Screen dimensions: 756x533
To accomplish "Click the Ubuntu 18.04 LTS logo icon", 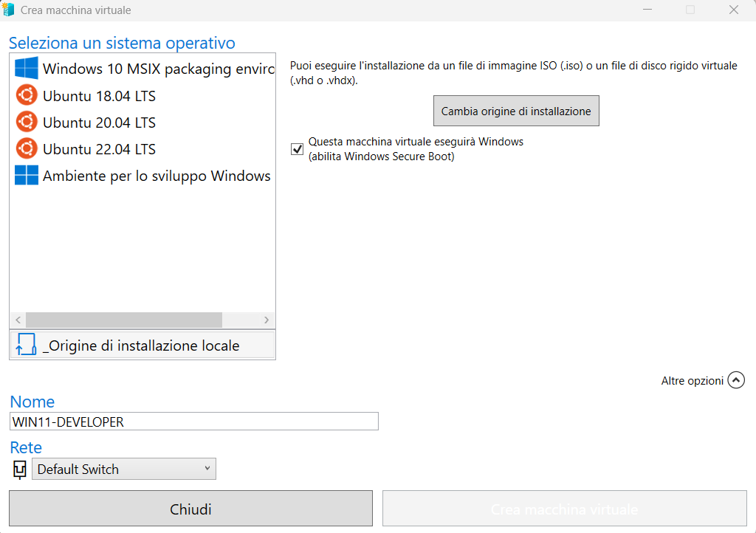I will click(27, 95).
